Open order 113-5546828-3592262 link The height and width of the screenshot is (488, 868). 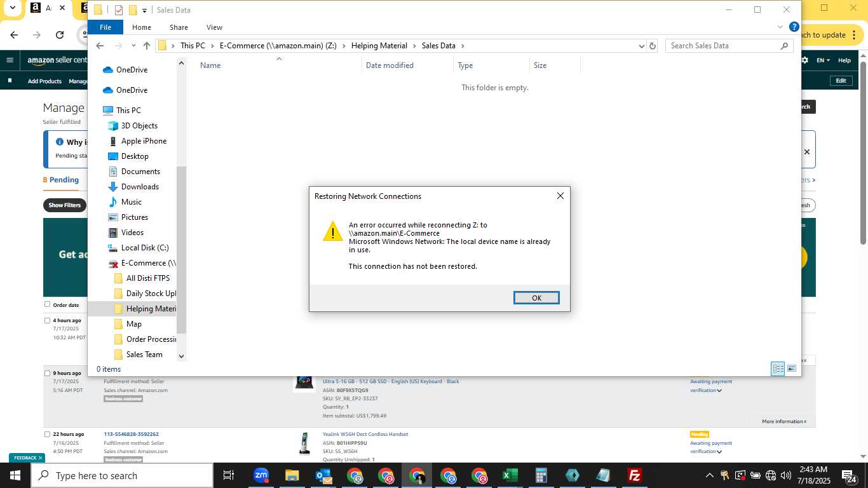click(x=131, y=435)
